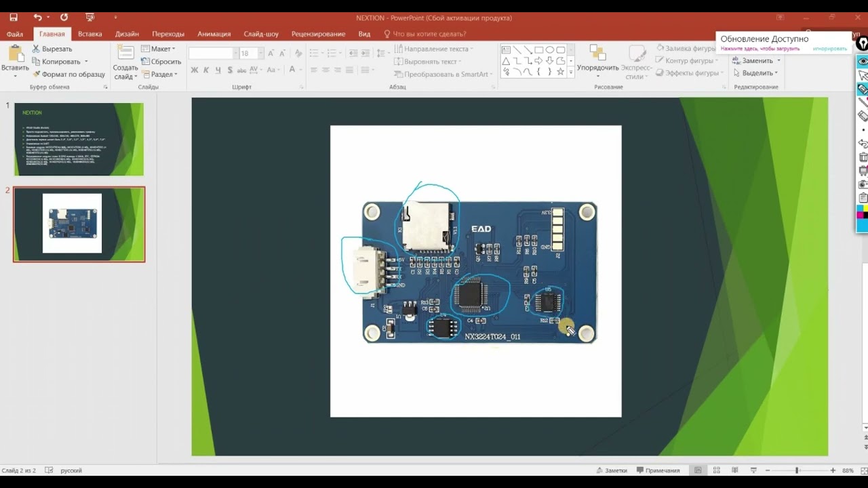Select the oval shape in shapes gallery
This screenshot has width=868, height=488.
point(550,49)
